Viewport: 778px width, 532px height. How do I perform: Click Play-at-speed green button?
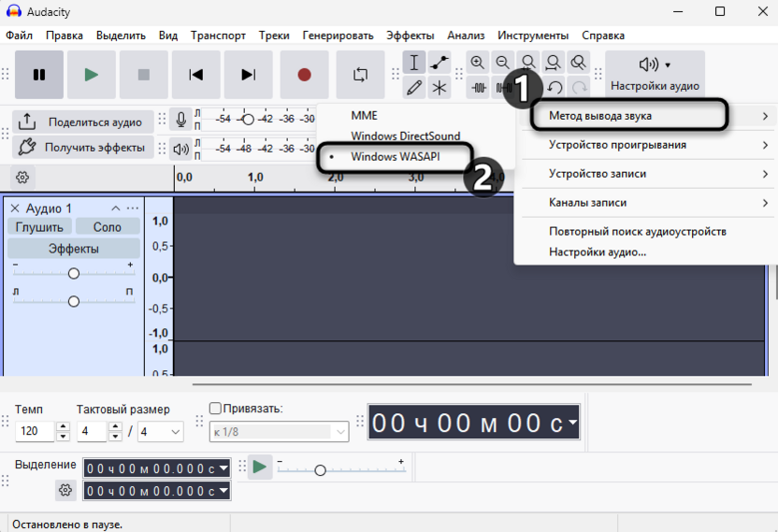coord(260,467)
